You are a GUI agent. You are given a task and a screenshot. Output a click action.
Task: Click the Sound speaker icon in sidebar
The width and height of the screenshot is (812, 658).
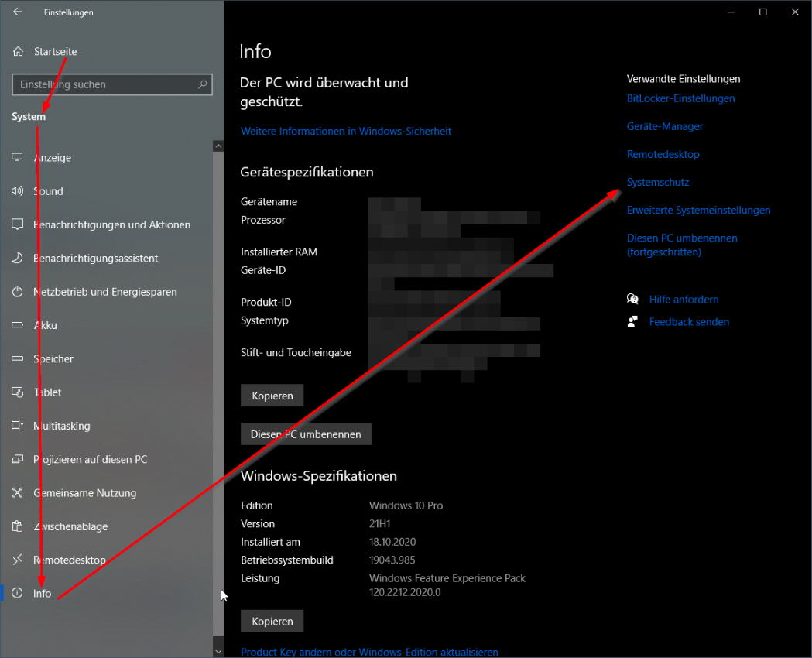click(18, 191)
